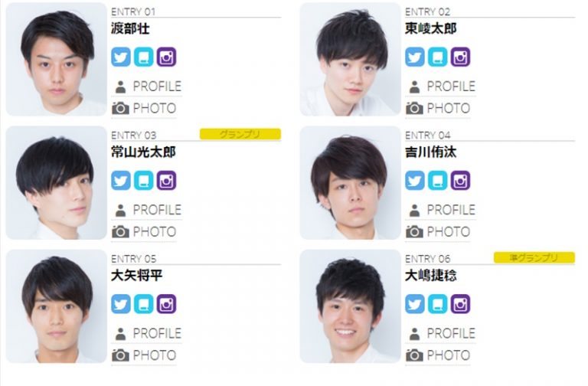
Task: Click the Instagram icon for ENTRY 03
Action: 166,181
